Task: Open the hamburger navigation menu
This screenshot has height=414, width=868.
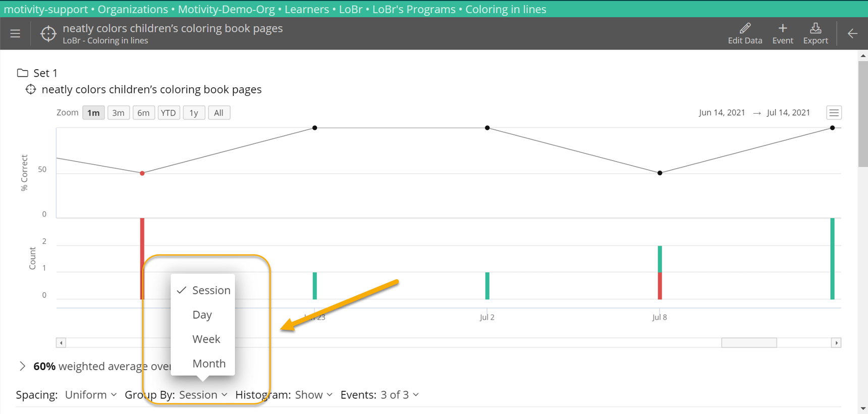Action: [x=15, y=34]
